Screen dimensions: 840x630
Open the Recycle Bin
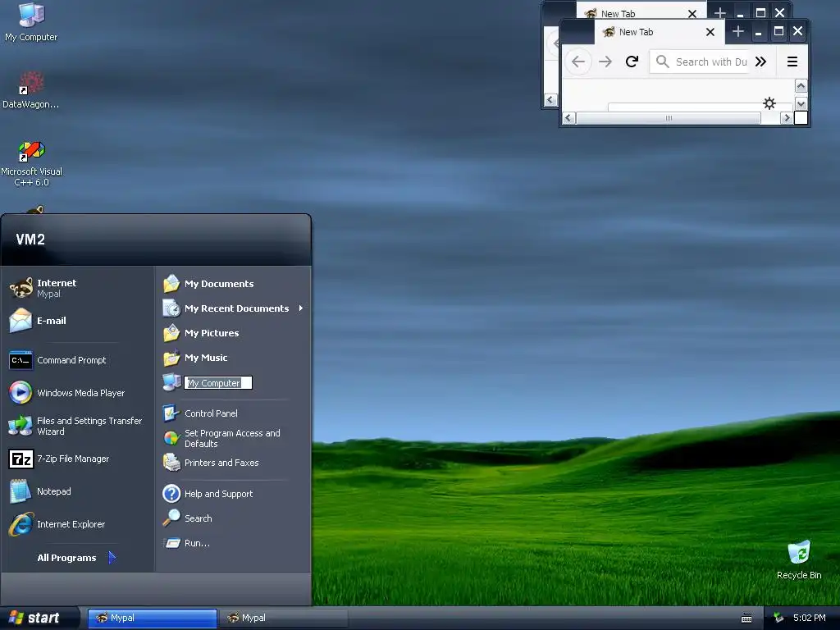[799, 559]
